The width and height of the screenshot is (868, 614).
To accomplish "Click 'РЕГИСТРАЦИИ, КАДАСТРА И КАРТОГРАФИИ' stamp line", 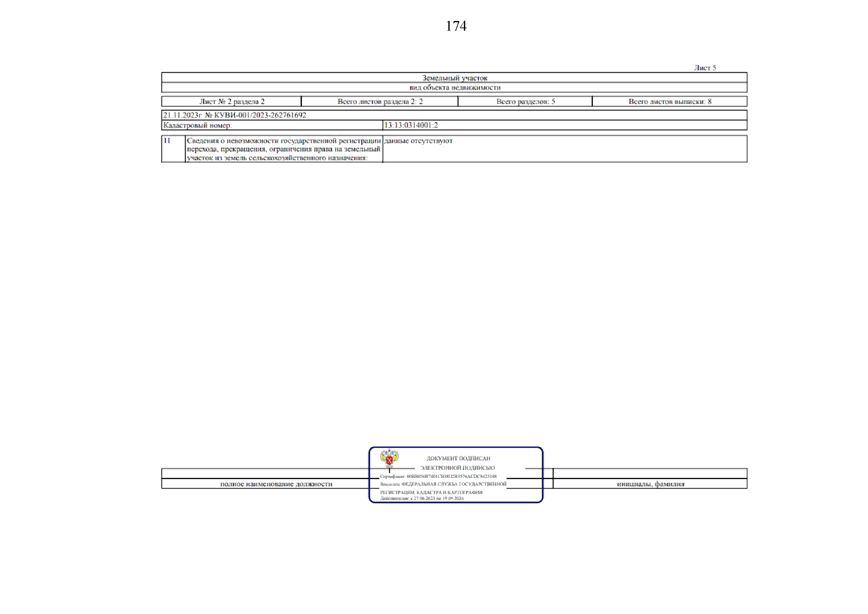I will pos(431,492).
